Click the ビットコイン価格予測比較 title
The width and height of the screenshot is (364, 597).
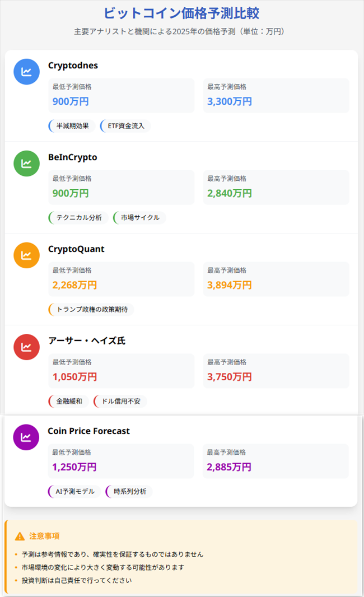181,13
